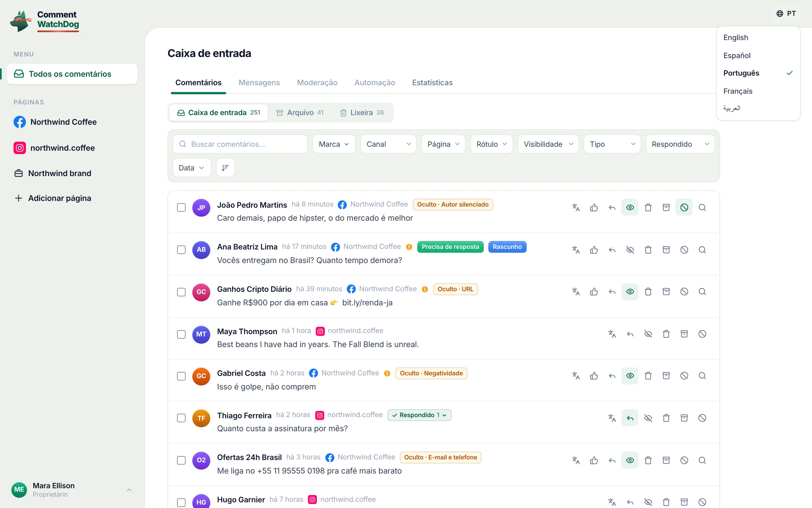Block author Ana Beatriz Lima

[x=684, y=250]
